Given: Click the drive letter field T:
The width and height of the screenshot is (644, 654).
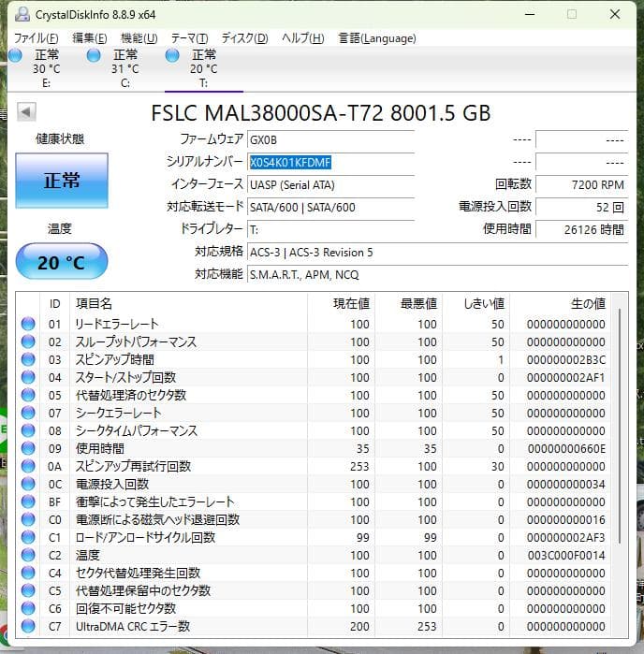Looking at the screenshot, I should pyautogui.click(x=331, y=230).
